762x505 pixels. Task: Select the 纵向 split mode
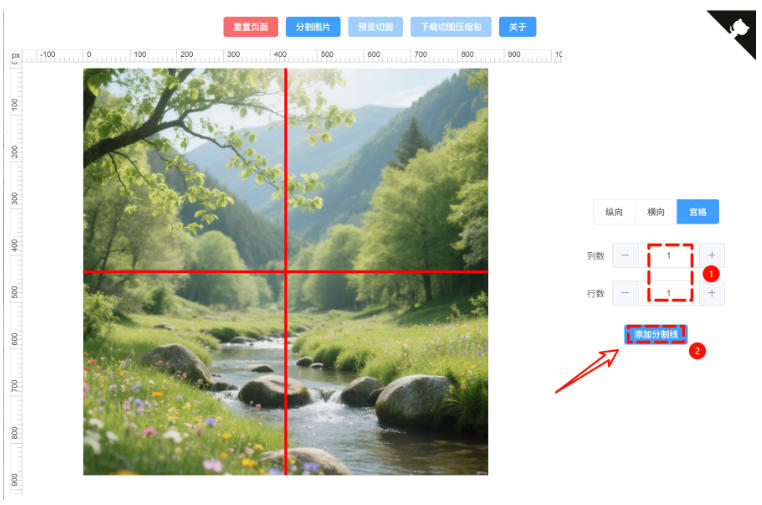pos(614,212)
